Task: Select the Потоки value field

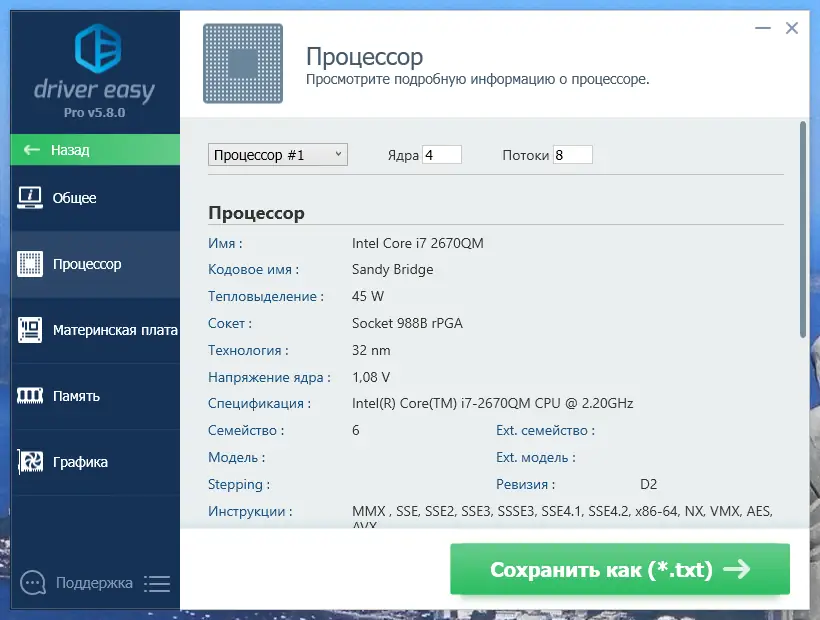Action: 571,154
